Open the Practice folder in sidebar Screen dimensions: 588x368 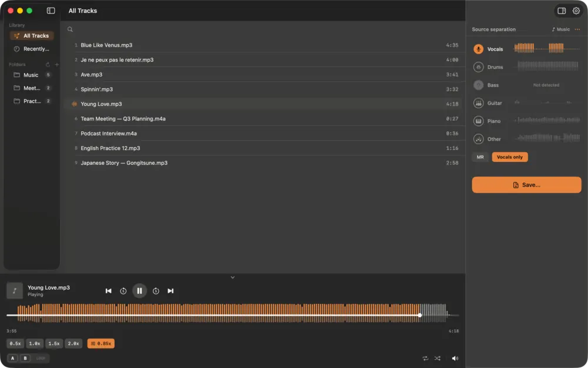click(32, 101)
